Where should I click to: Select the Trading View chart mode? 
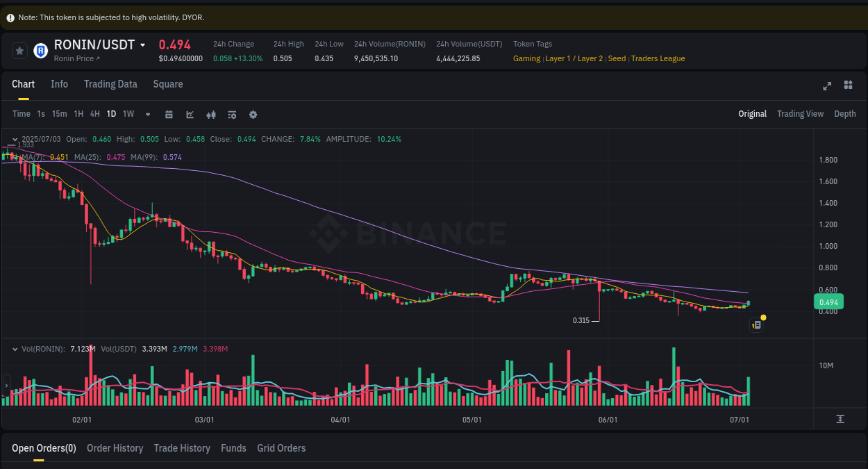point(800,114)
